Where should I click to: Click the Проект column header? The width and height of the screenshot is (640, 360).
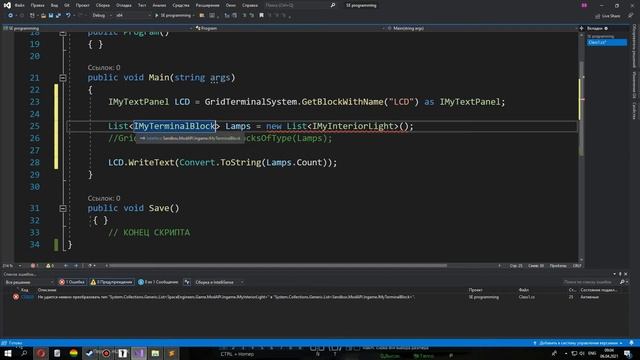(x=476, y=290)
